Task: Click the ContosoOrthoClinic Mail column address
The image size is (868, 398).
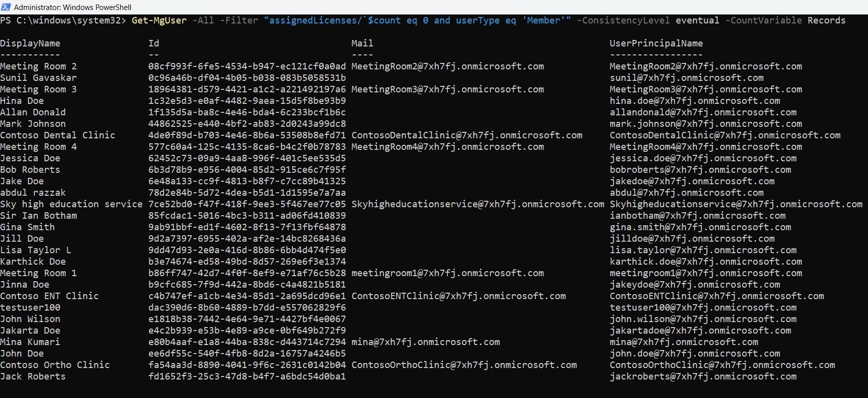Action: 464,365
